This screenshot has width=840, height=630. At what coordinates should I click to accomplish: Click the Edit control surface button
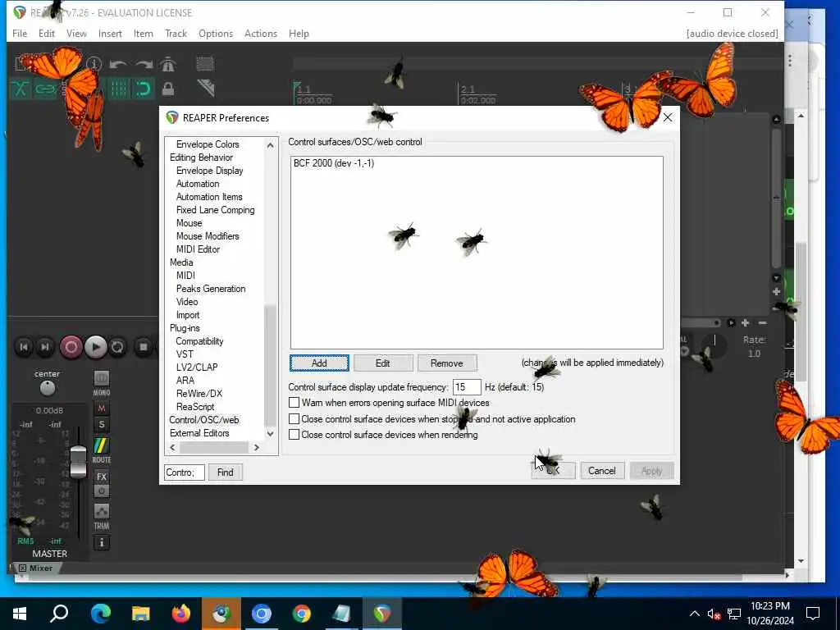[383, 363]
